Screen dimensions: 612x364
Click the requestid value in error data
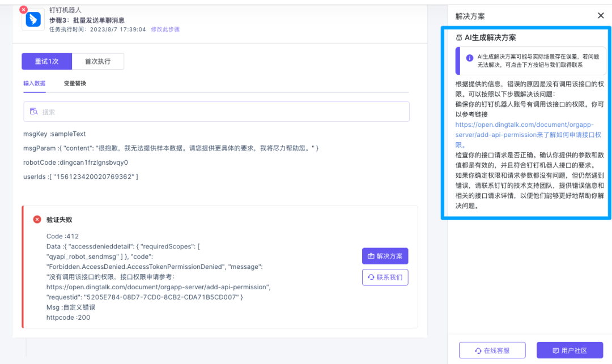click(x=161, y=297)
